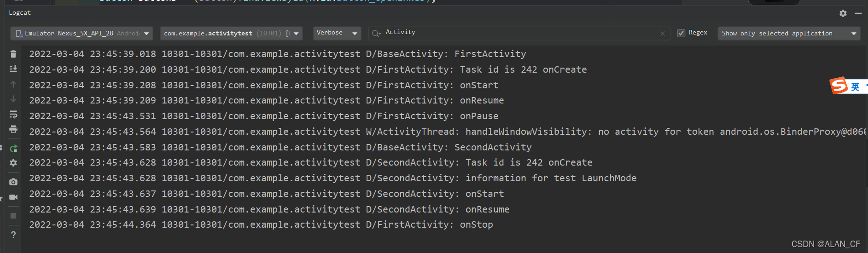Select log line 'FirstActivity: onPause'
Screen dimensions: 868x253
click(264, 116)
